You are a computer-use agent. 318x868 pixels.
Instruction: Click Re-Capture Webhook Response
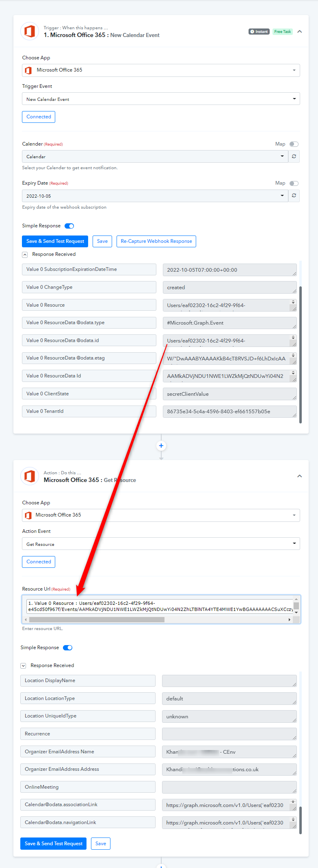pyautogui.click(x=156, y=241)
